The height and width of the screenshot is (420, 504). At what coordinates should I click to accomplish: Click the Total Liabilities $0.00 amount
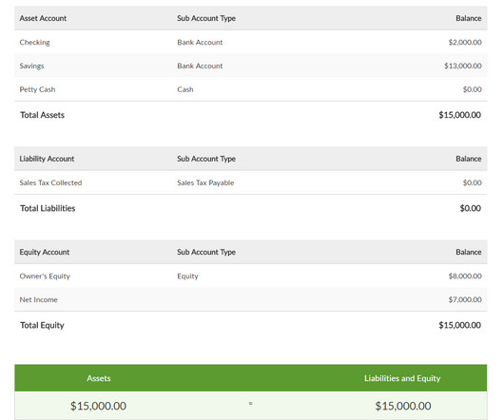point(471,208)
